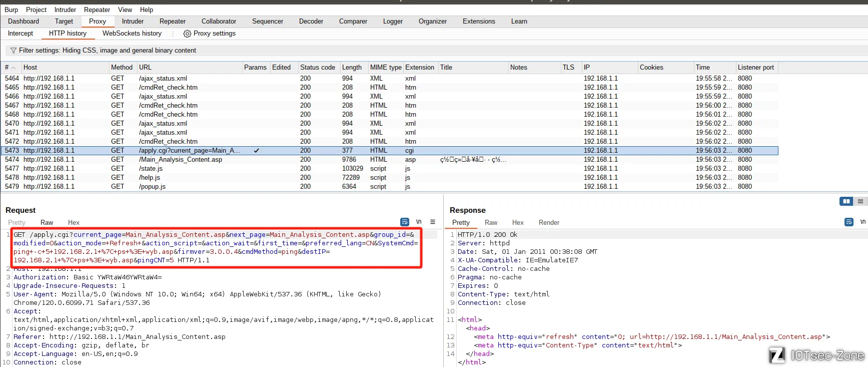Open the Intruder menu in menu bar
The width and height of the screenshot is (868, 367).
point(65,10)
